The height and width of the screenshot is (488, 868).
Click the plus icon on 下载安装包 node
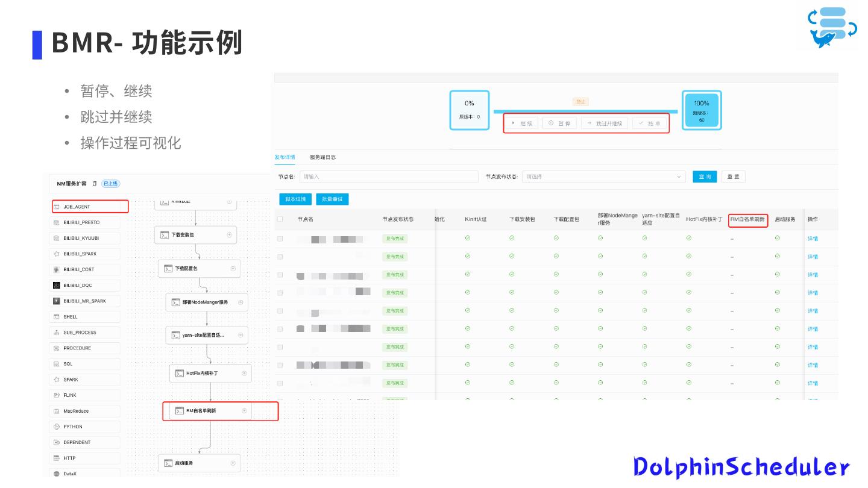pyautogui.click(x=229, y=234)
